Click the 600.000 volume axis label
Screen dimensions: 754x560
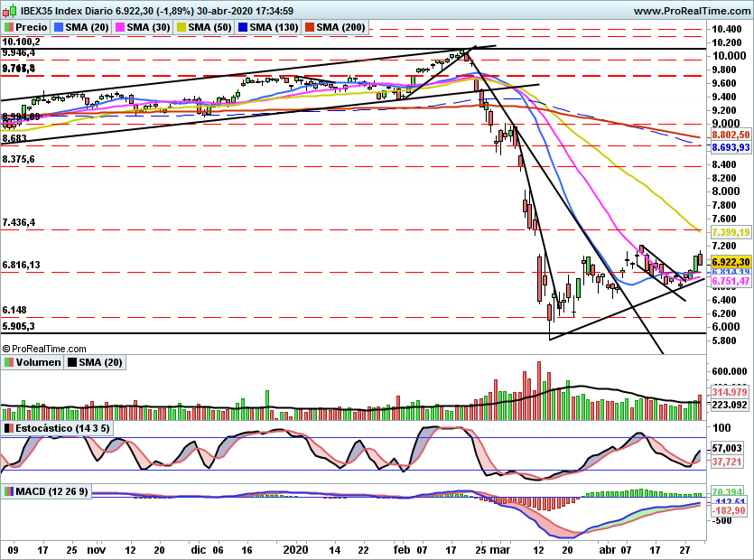pos(730,371)
